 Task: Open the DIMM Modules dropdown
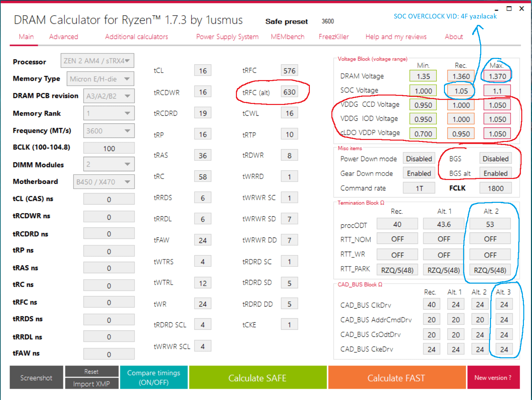[x=109, y=164]
